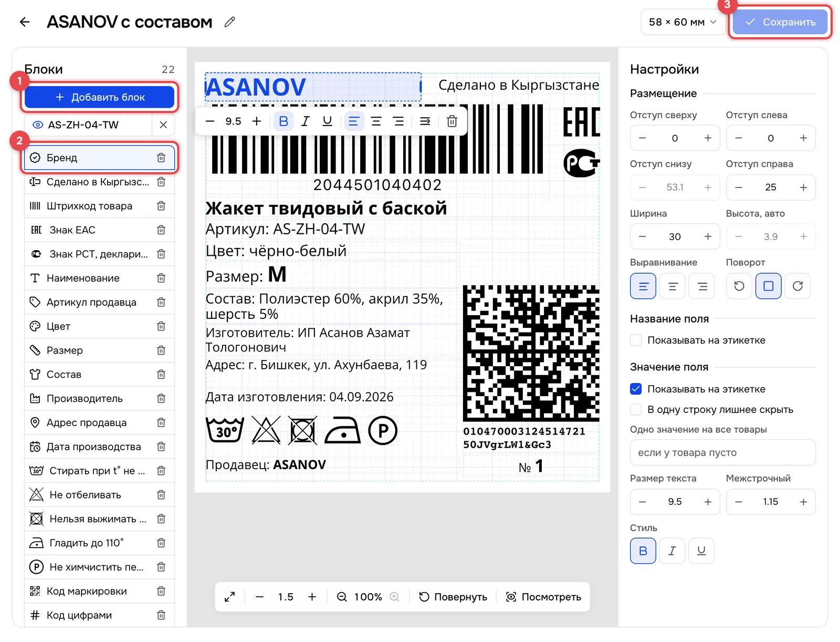Toggle Bold style button in Стиль
Screen dimensions: 840x642
643,551
